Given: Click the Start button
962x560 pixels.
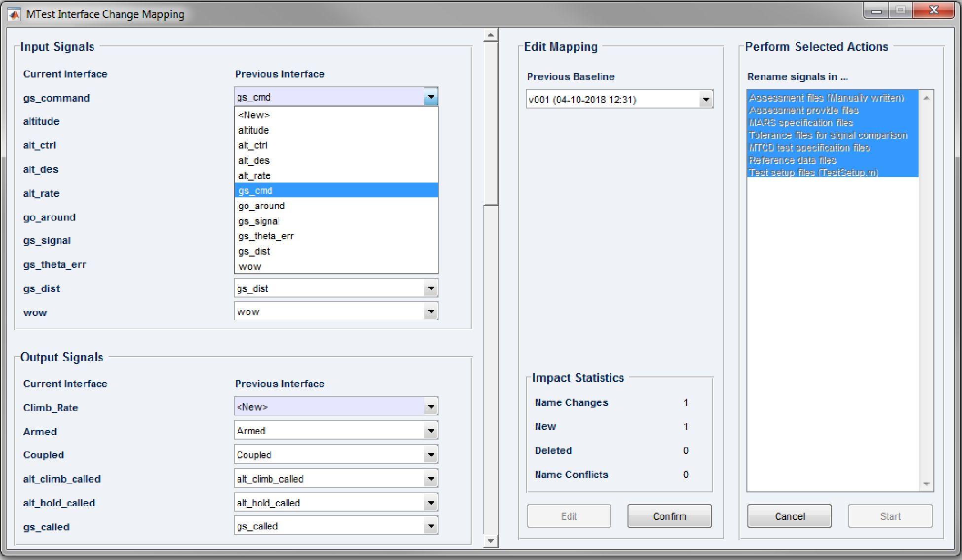Looking at the screenshot, I should pyautogui.click(x=890, y=516).
